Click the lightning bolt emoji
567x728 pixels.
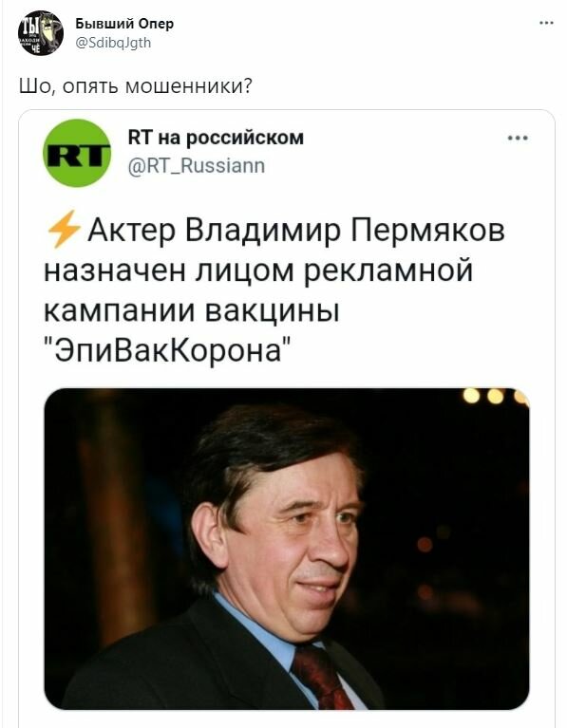pyautogui.click(x=64, y=229)
